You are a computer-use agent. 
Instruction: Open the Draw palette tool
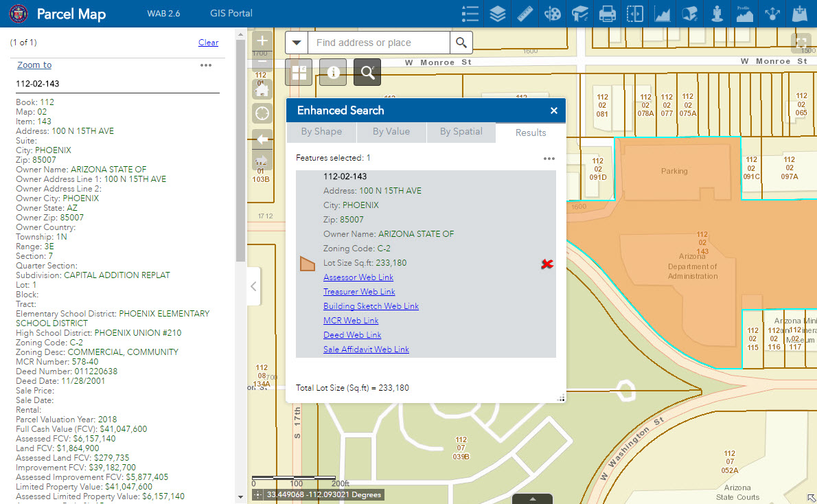tap(553, 14)
